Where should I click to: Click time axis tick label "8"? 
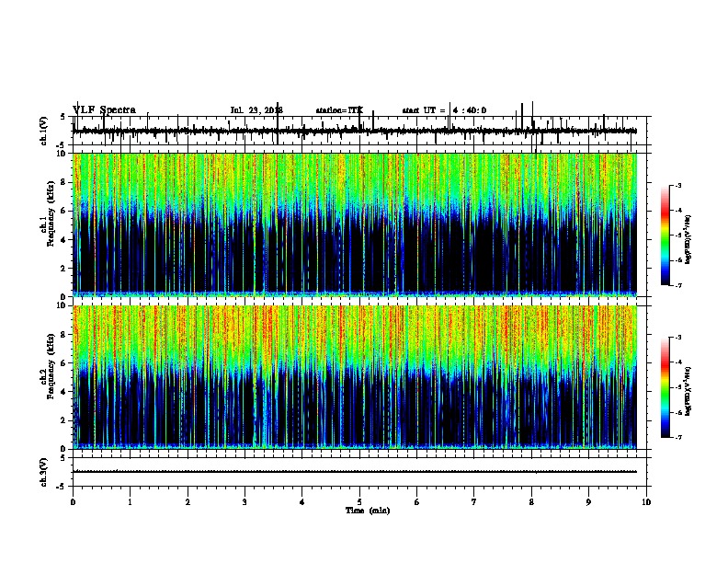531,502
